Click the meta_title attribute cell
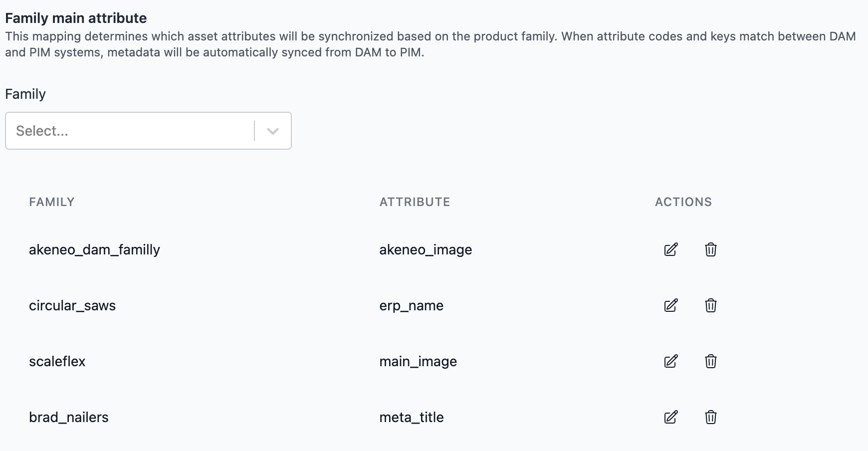The height and width of the screenshot is (451, 868). tap(412, 417)
